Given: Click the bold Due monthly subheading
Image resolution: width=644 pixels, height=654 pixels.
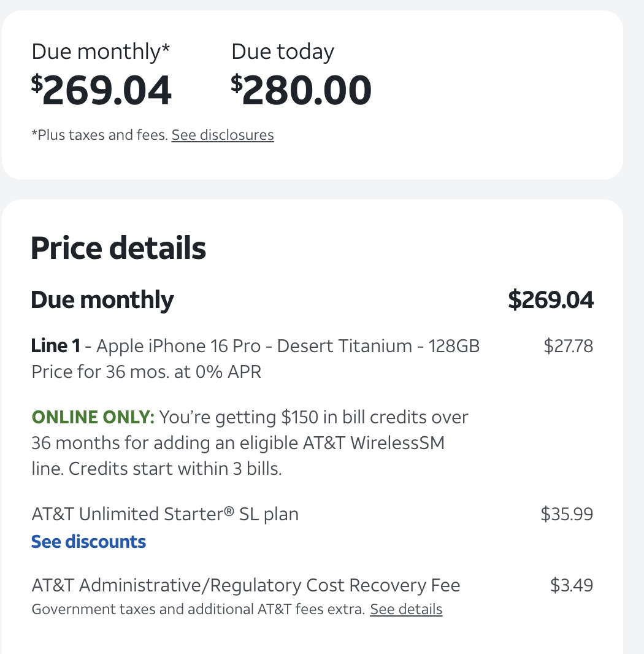Looking at the screenshot, I should (102, 300).
